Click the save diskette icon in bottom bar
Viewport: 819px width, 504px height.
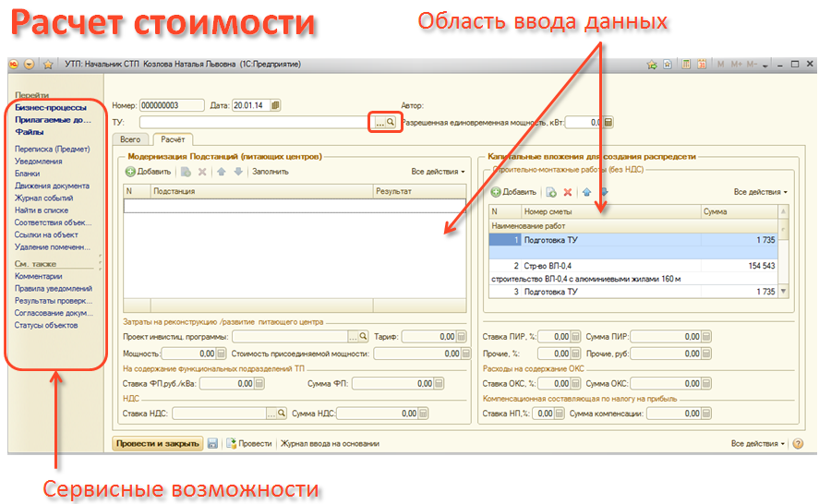tap(213, 443)
